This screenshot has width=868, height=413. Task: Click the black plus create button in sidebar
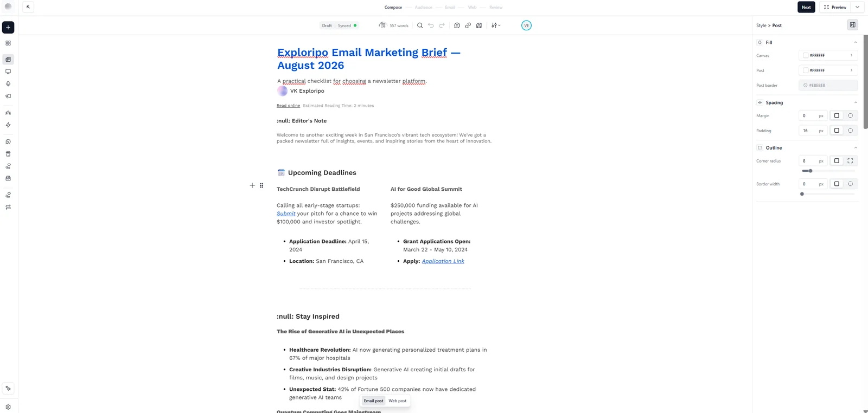[8, 27]
